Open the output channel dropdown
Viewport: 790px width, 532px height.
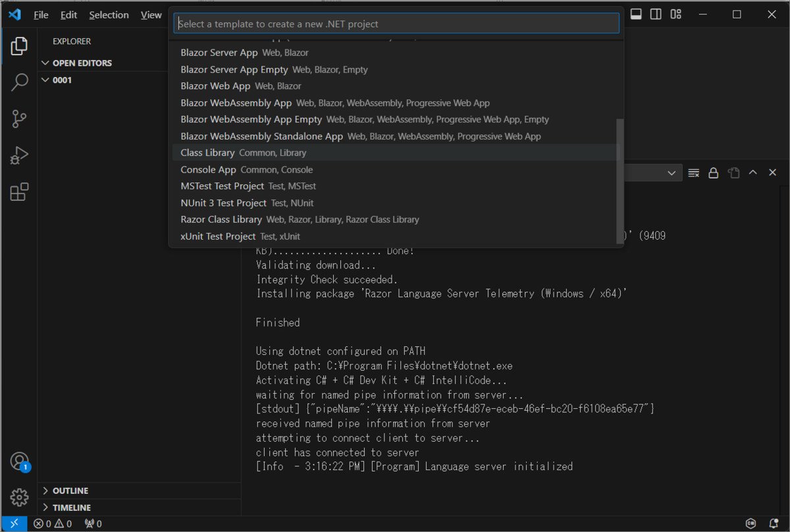tap(652, 173)
